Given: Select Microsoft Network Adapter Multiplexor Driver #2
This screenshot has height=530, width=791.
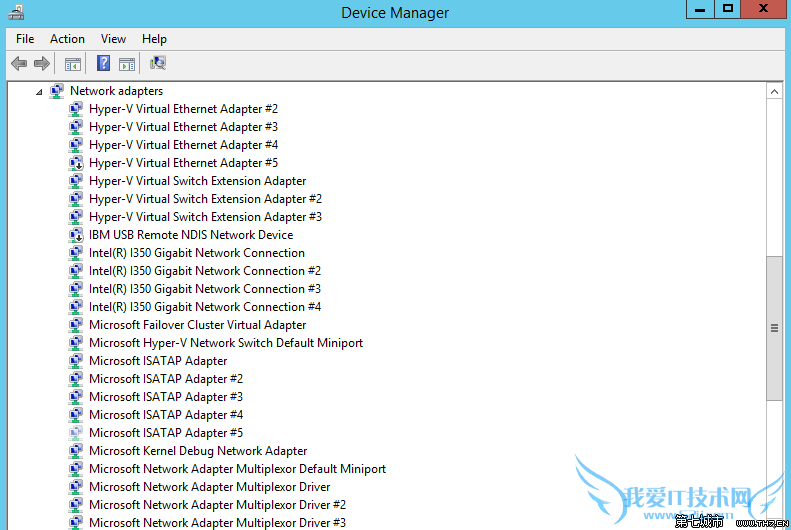Looking at the screenshot, I should [x=217, y=505].
